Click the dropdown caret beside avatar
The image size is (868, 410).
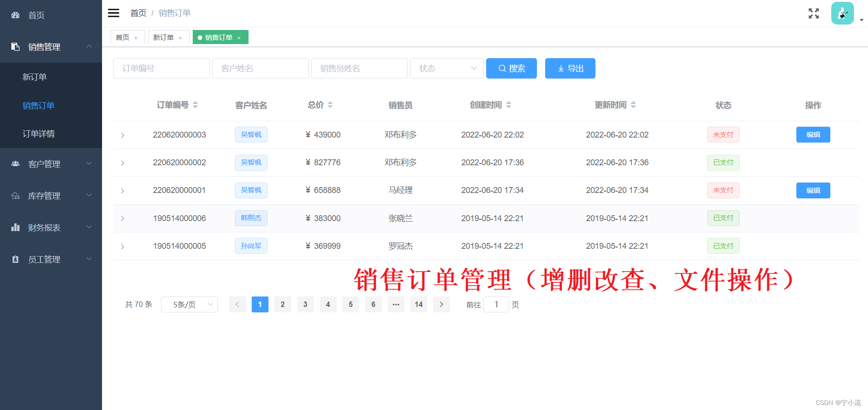[861, 20]
